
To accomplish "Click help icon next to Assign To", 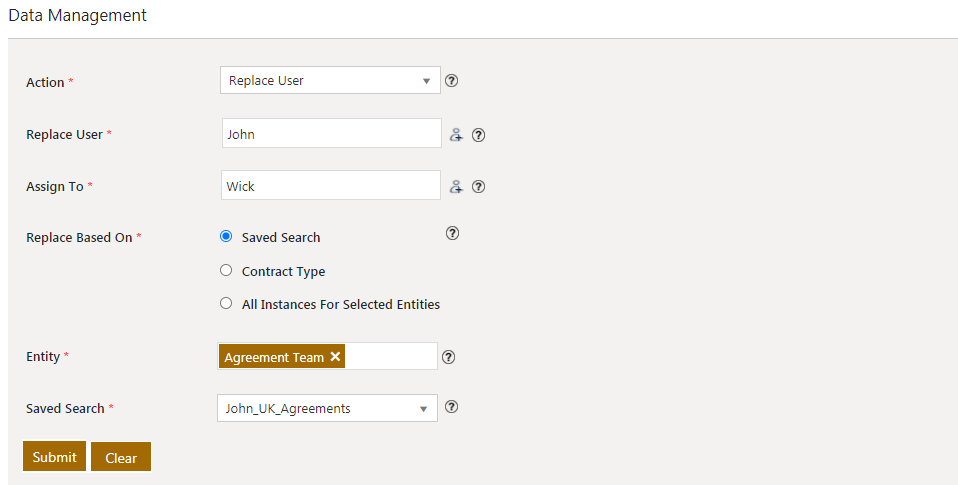I will pyautogui.click(x=478, y=186).
